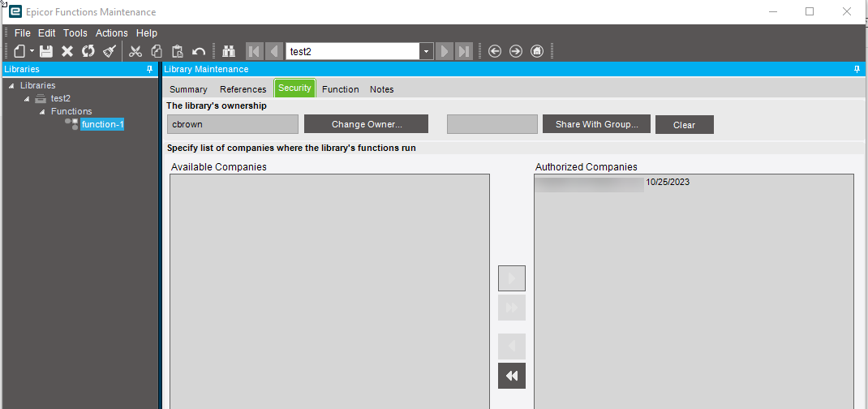The height and width of the screenshot is (409, 868).
Task: Go to the last record icon
Action: tap(463, 51)
